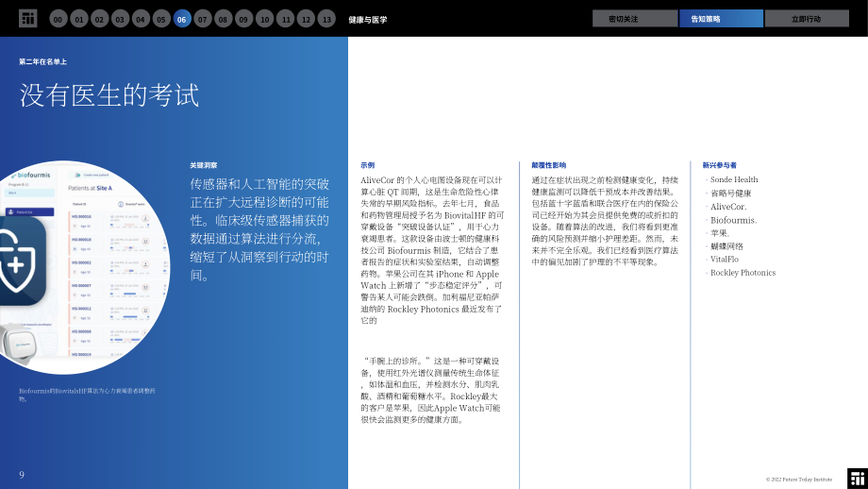The image size is (868, 489).
Task: Click the biofourmis logo in the image
Action: pos(30,175)
